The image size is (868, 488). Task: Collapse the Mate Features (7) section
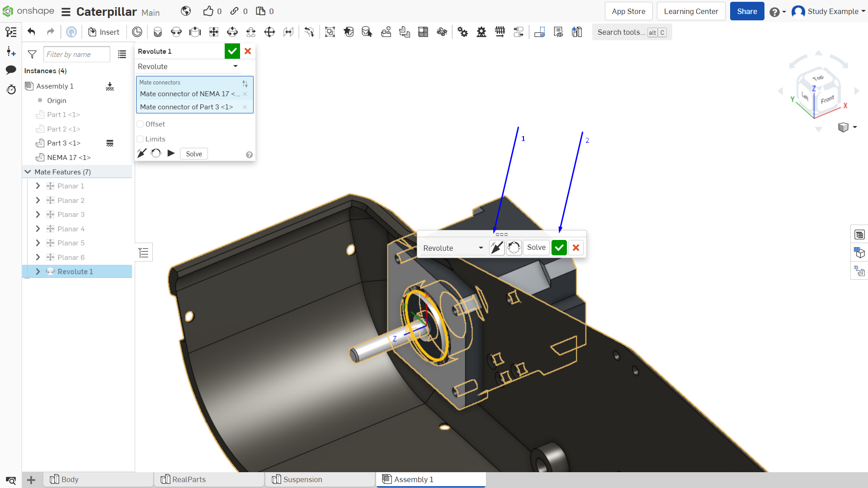(28, 172)
